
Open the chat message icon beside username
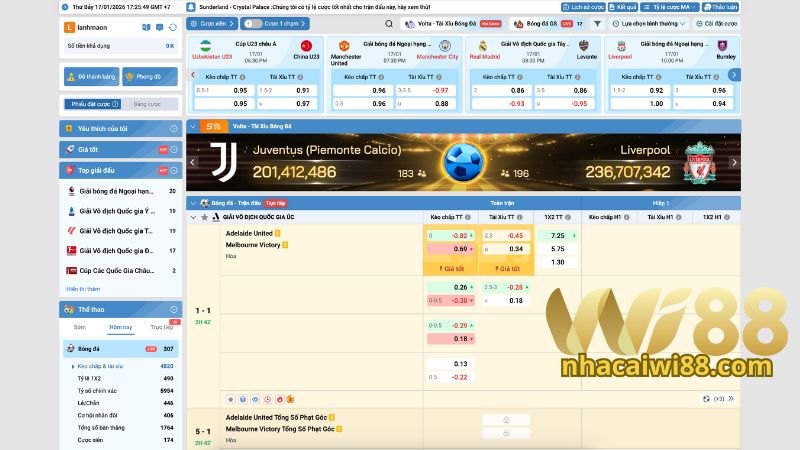(x=157, y=26)
